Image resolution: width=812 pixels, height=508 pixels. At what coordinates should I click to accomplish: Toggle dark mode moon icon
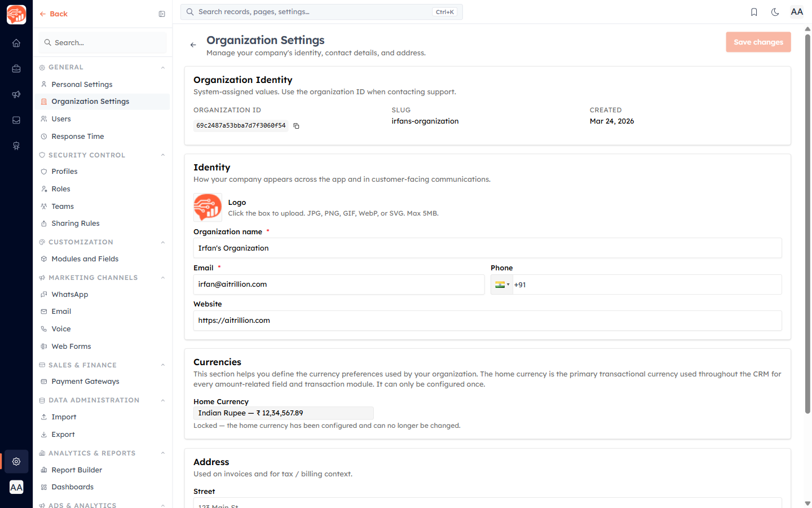coord(775,12)
